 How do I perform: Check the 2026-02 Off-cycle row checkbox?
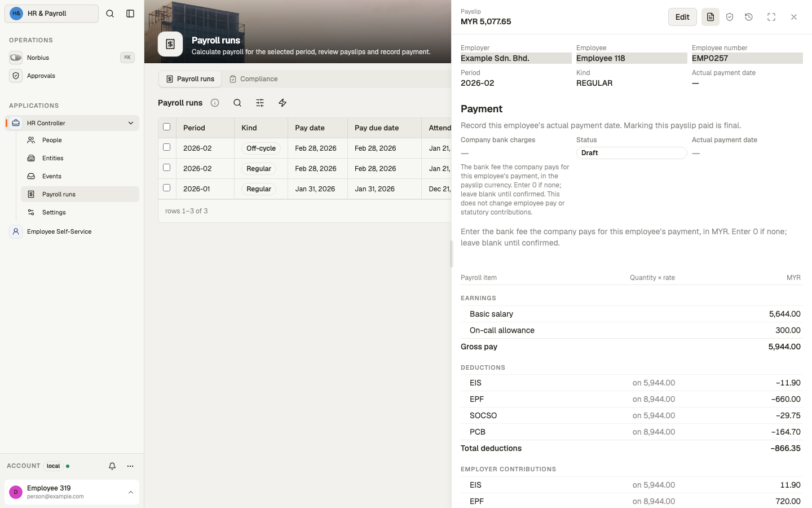pos(166,147)
